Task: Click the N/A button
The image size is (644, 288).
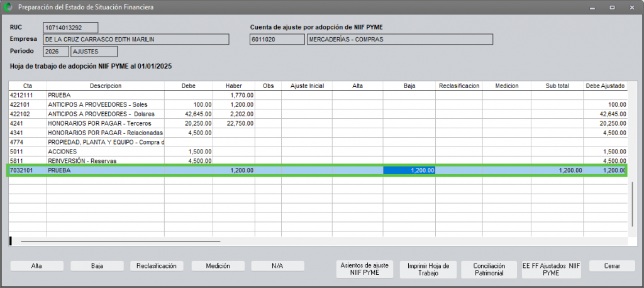Action: pyautogui.click(x=277, y=266)
